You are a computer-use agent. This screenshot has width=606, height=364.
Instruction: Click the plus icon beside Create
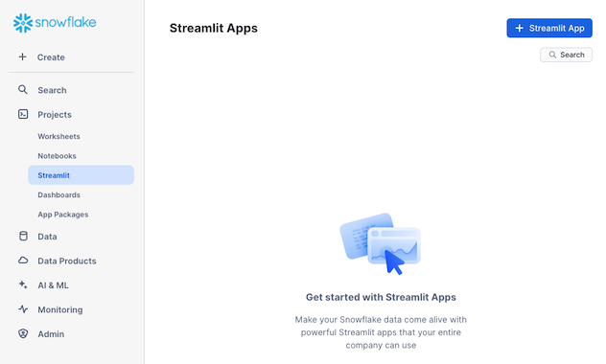(22, 57)
